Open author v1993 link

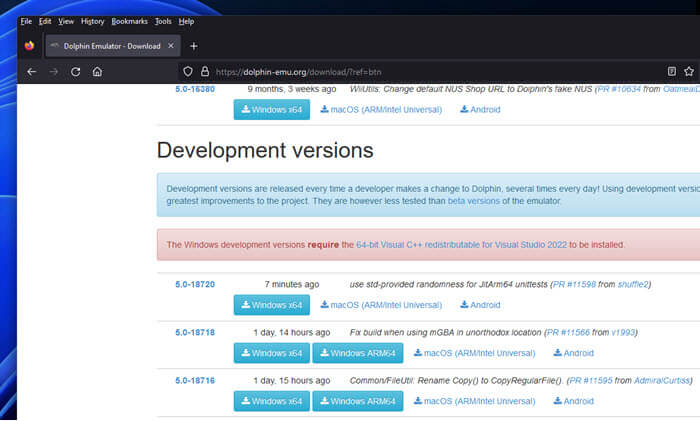[623, 333]
